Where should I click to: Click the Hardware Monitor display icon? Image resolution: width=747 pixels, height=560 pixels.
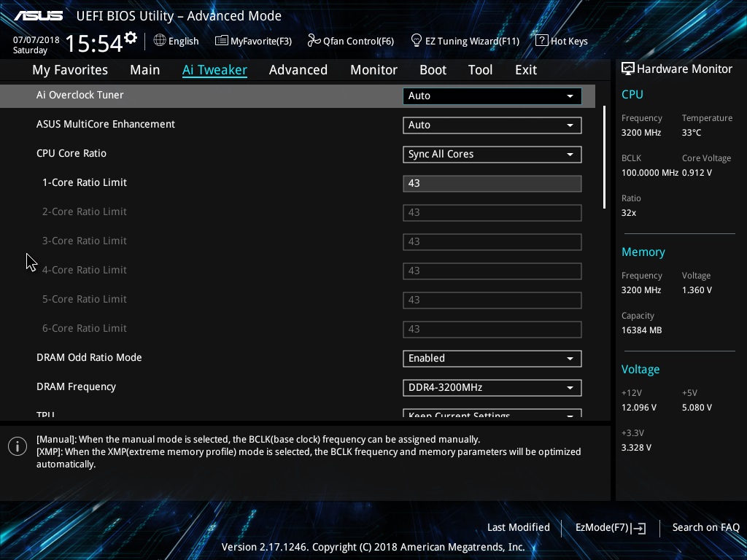pos(628,69)
